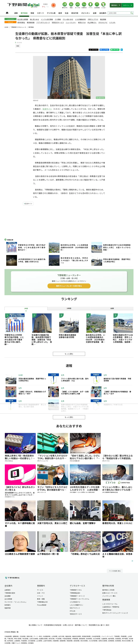Click 無料でニュースレターを受け取る button

point(69,286)
